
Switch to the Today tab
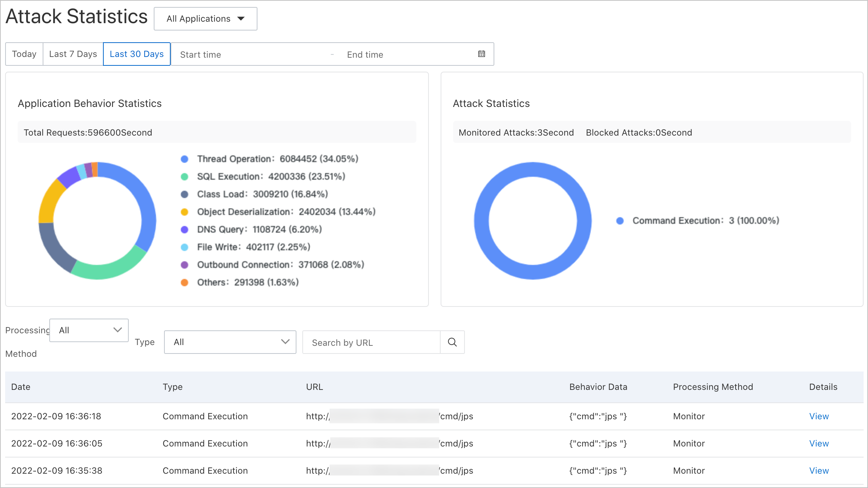[24, 54]
